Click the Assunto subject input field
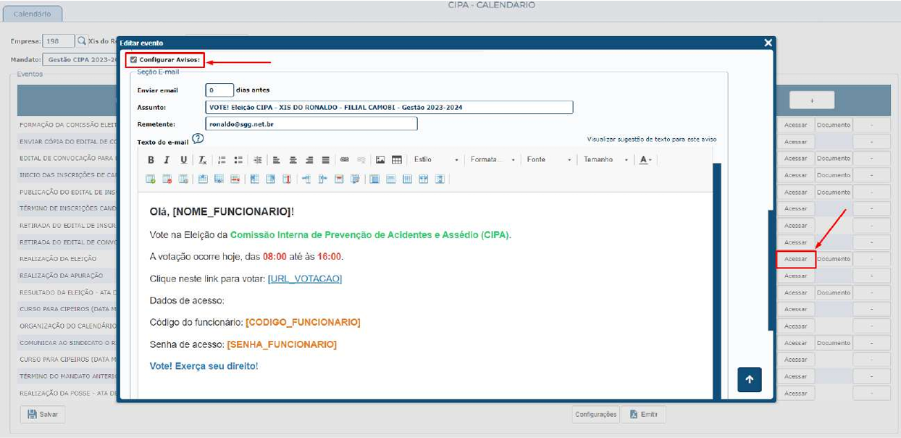 (x=389, y=107)
